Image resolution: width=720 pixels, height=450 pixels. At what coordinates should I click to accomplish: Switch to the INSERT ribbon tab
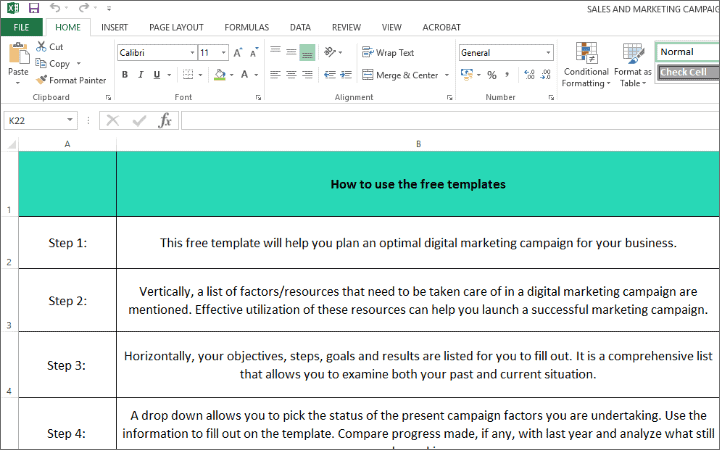pos(114,27)
